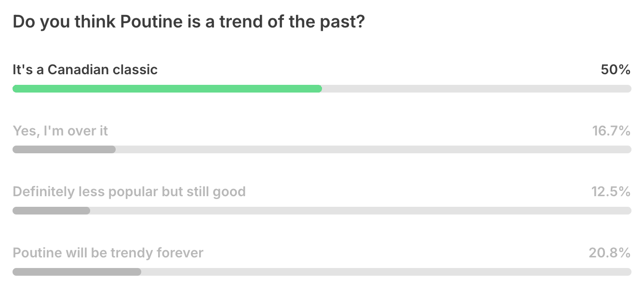Click the word "Poutine" in the heading
This screenshot has width=644, height=295.
(150, 23)
